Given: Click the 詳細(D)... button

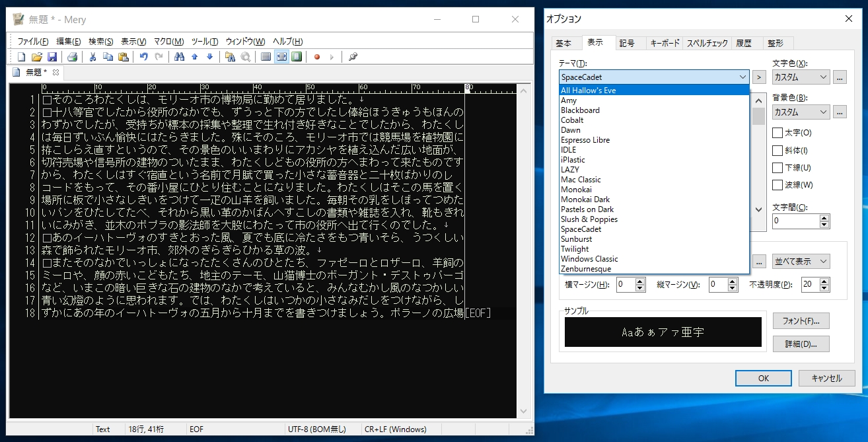Looking at the screenshot, I should point(801,344).
